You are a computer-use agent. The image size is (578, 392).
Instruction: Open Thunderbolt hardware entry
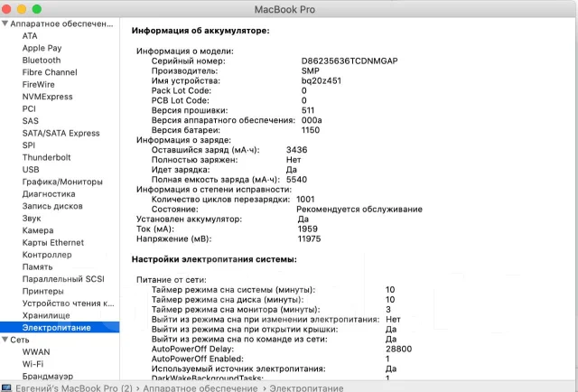point(46,157)
